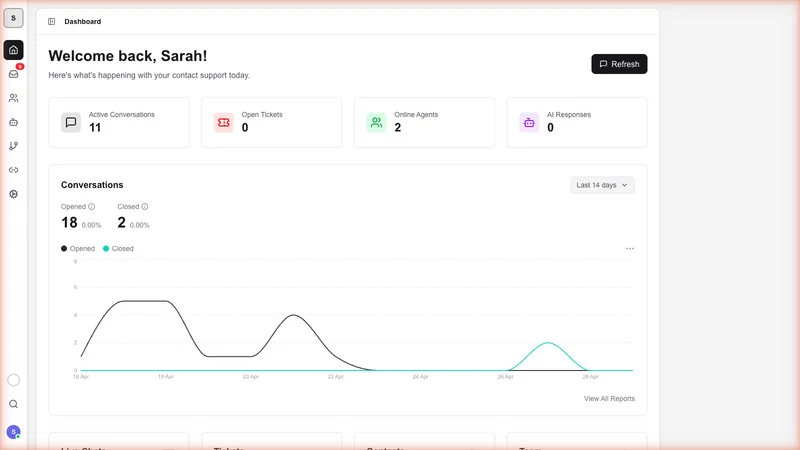800x450 pixels.
Task: Toggle the sidebar panel icon beside Dashboard
Action: click(x=52, y=21)
